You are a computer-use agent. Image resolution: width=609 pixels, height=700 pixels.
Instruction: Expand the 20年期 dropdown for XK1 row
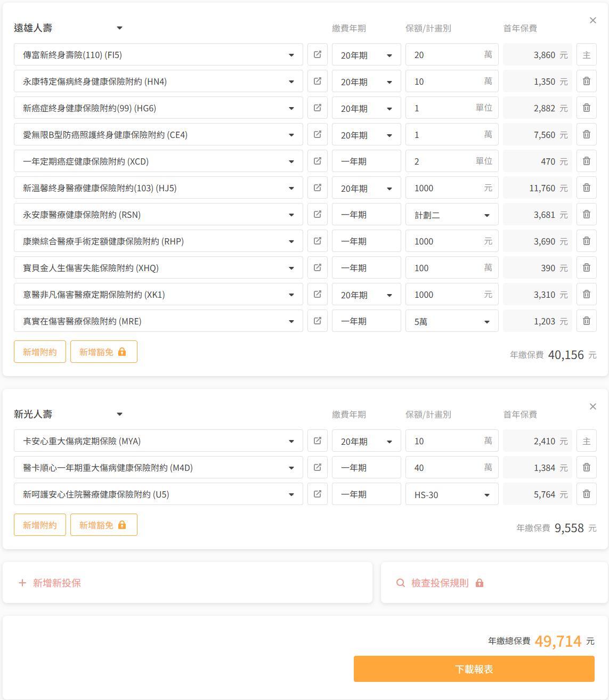(367, 294)
